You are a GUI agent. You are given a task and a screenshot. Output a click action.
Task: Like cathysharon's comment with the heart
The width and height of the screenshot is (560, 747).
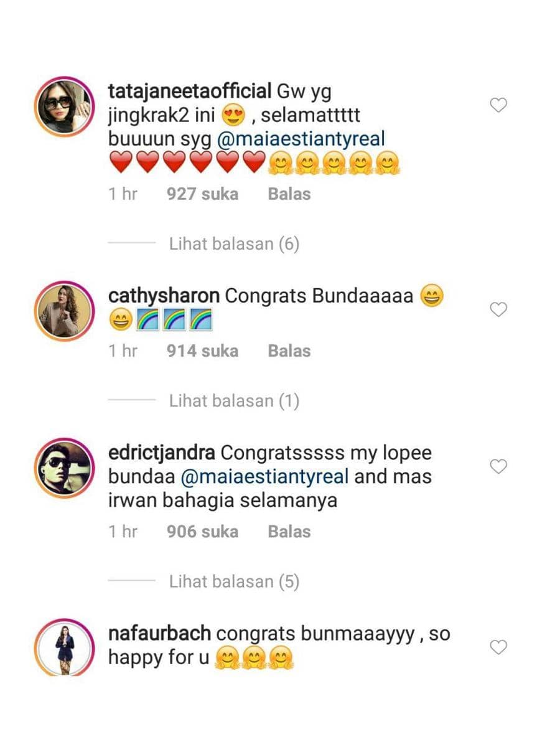pos(498,309)
